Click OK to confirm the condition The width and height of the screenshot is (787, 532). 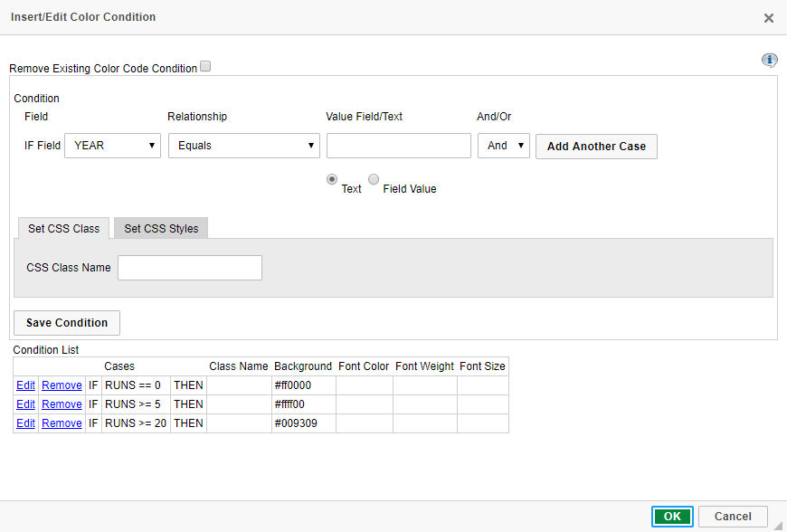[x=672, y=516]
